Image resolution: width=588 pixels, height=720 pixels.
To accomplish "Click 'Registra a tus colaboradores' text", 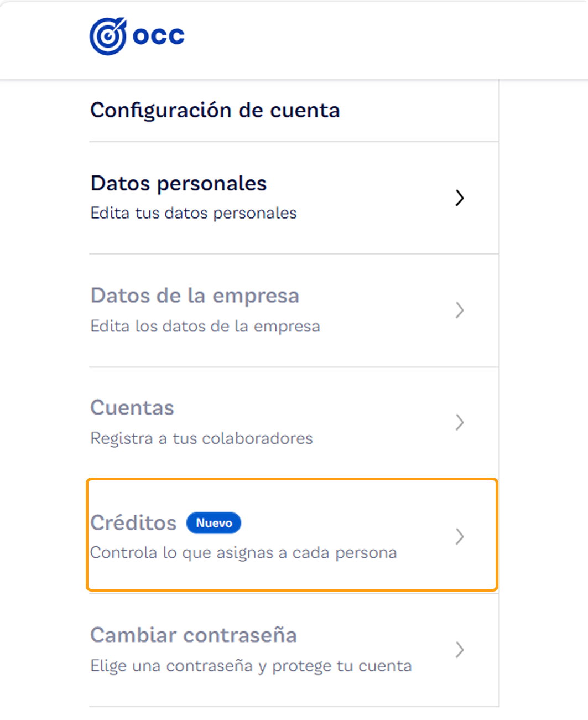I will click(x=201, y=438).
